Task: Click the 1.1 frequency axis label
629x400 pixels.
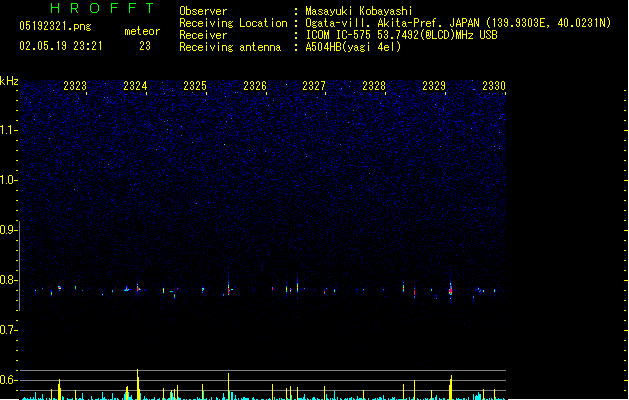Action: [x=7, y=130]
